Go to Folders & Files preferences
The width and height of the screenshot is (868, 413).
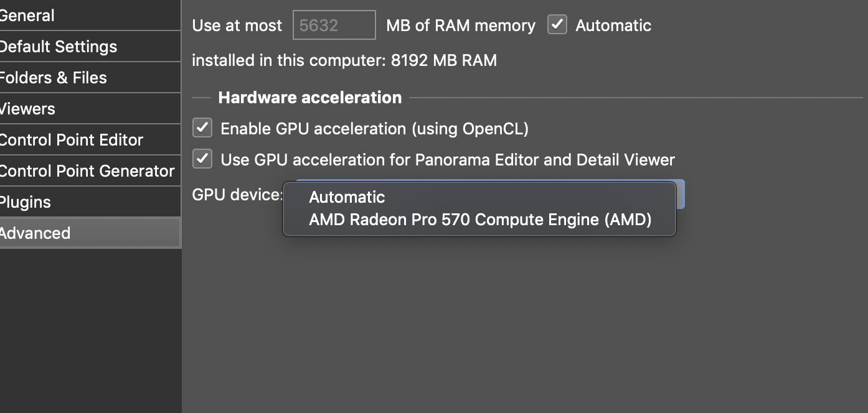[54, 78]
